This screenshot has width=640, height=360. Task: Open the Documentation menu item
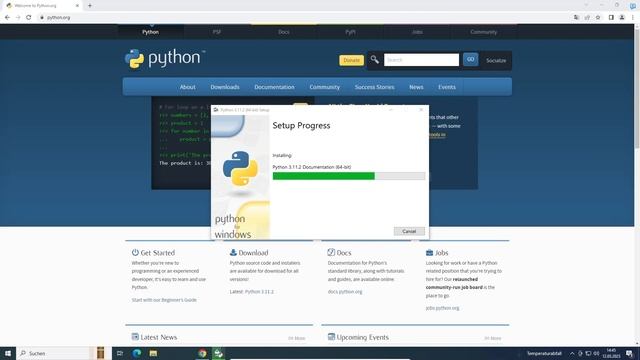pos(274,87)
